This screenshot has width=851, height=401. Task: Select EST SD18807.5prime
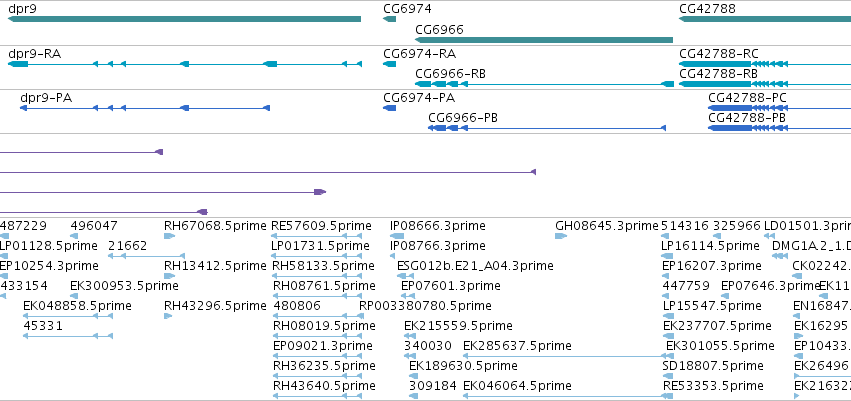click(713, 366)
